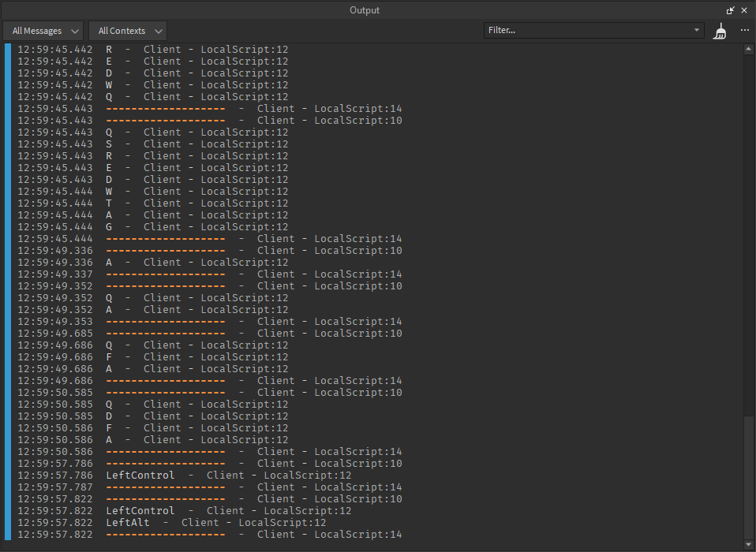
Task: Open the All Contexts dropdown
Action: click(x=127, y=31)
